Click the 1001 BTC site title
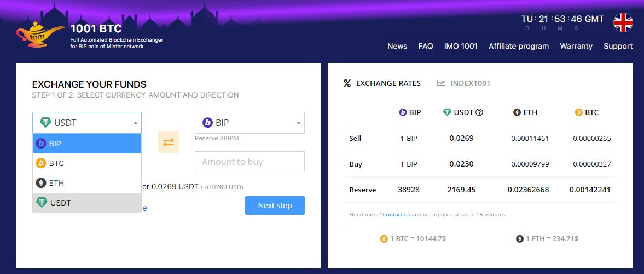This screenshot has height=274, width=644. click(x=96, y=29)
